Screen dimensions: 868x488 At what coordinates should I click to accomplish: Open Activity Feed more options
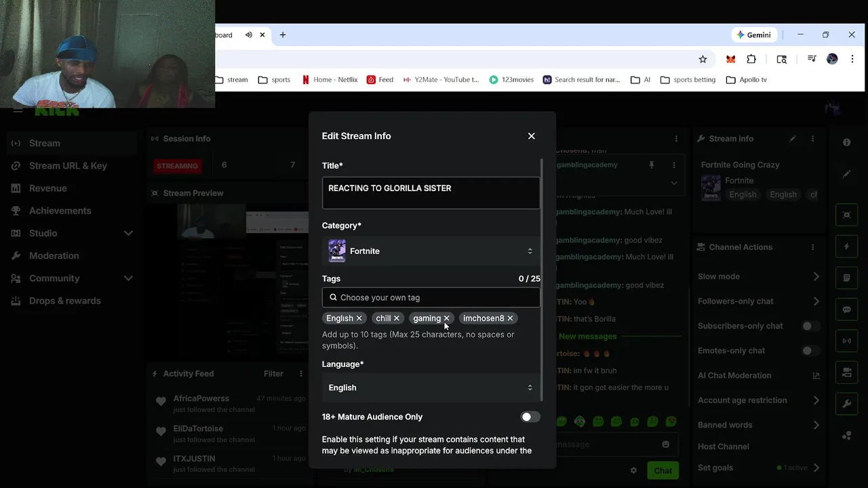point(301,373)
